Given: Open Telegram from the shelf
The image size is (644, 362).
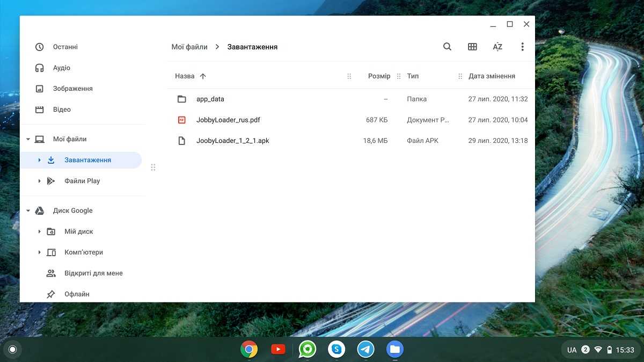Looking at the screenshot, I should tap(366, 350).
